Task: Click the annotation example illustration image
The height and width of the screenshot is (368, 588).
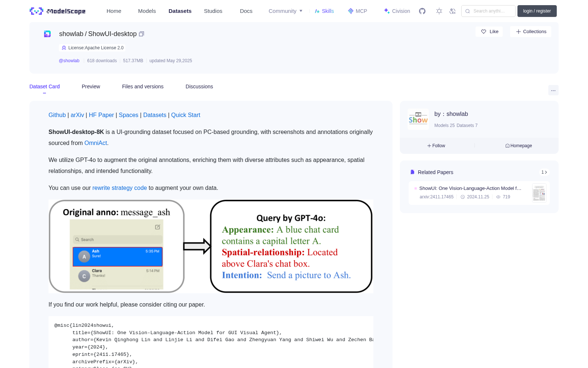Action: coord(211,247)
